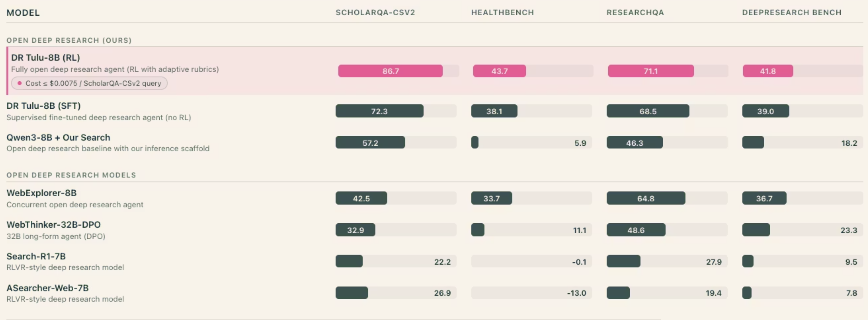
Task: Open the DR Tulu-8B (RL) model name
Action: point(45,58)
